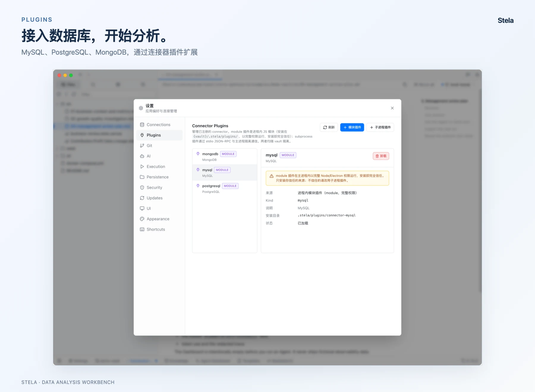Viewport: 535px width, 392px height.
Task: Open Shortcuts settings
Action: 159,230
